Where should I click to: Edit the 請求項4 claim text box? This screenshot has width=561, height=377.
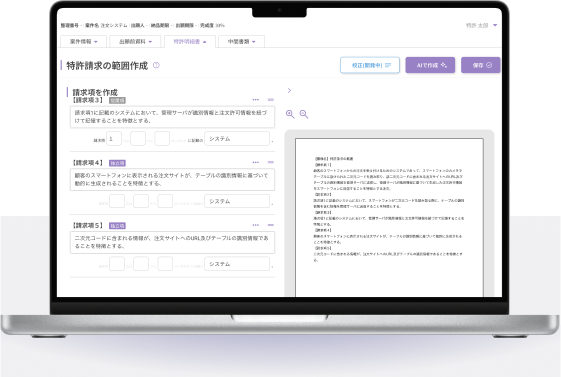pyautogui.click(x=172, y=180)
